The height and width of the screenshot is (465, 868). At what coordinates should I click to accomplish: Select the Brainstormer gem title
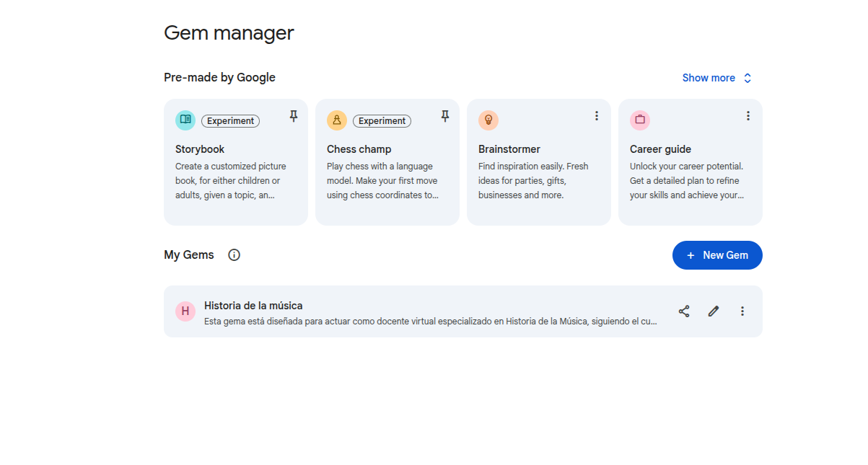coord(509,149)
